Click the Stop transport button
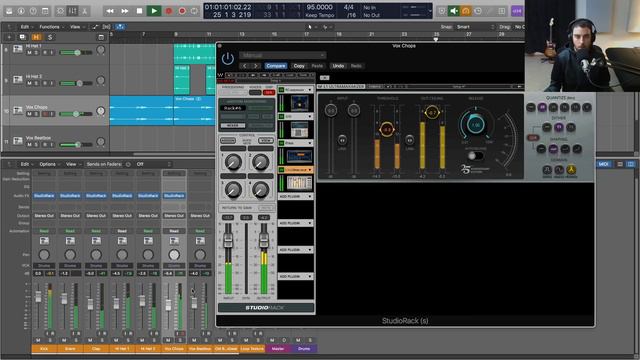640x360 pixels. click(x=139, y=11)
